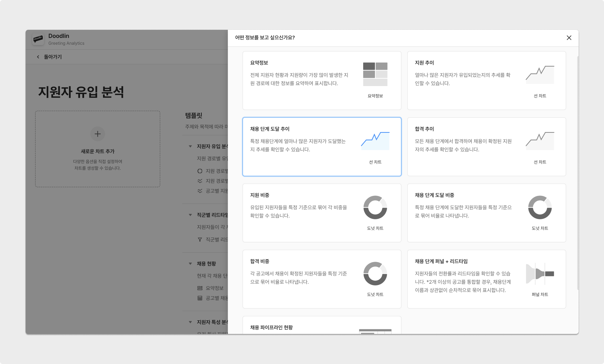Click the donut chart icon in 지원 비중 card
This screenshot has width=604, height=364.
point(375,207)
